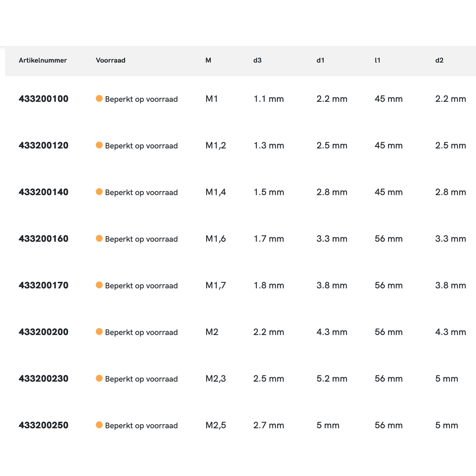Click orange stock status dot for 433200100
476x476 pixels.
(99, 99)
